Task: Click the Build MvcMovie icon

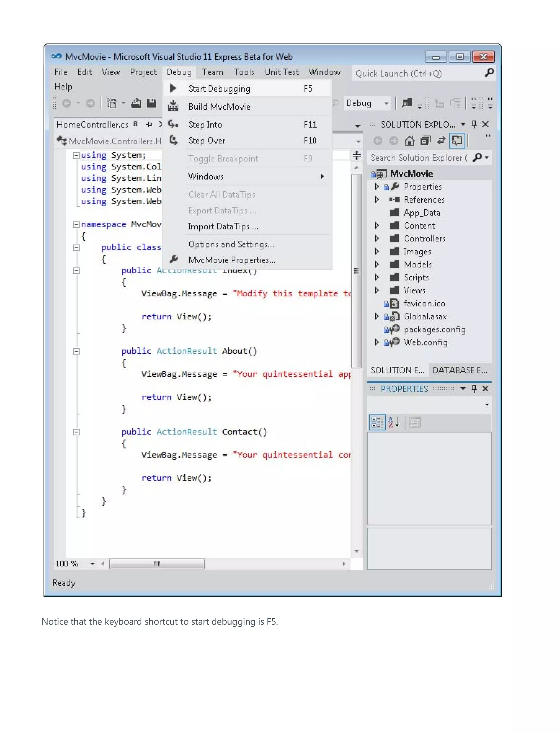Action: coord(173,106)
